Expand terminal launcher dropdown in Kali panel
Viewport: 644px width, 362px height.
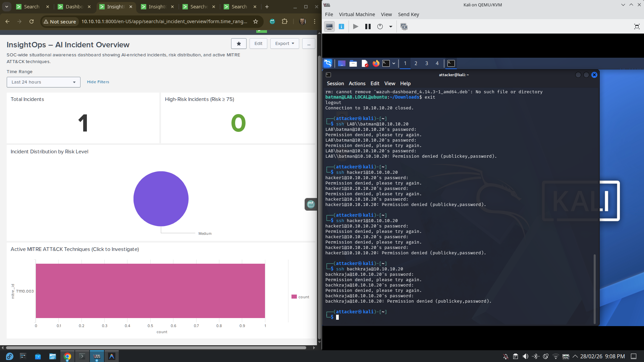(394, 63)
